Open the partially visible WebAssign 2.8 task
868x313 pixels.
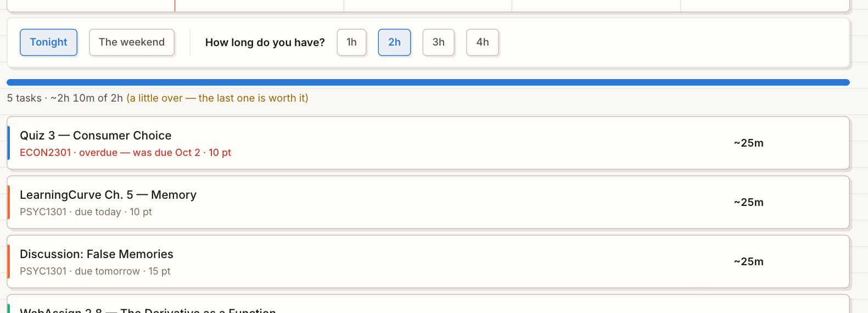click(x=428, y=304)
